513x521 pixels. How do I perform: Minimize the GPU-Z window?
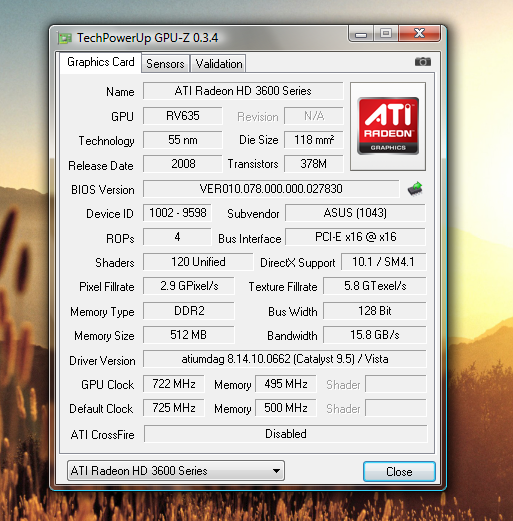click(361, 34)
